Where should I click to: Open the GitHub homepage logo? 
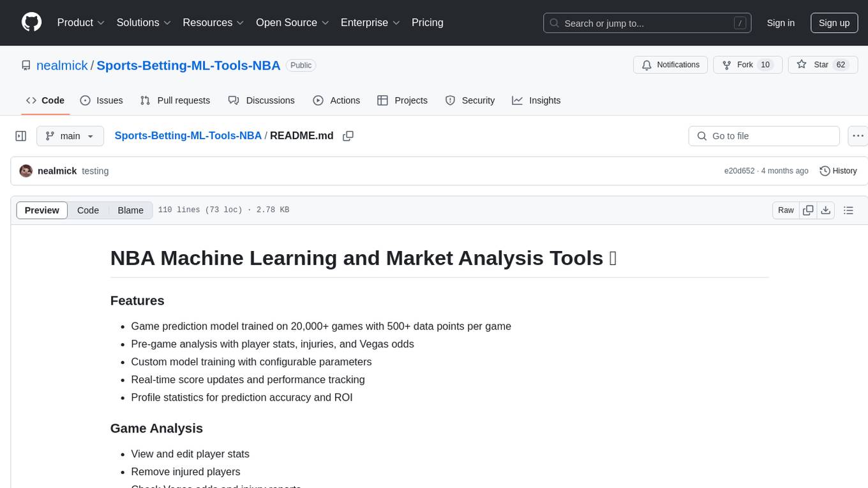point(31,22)
